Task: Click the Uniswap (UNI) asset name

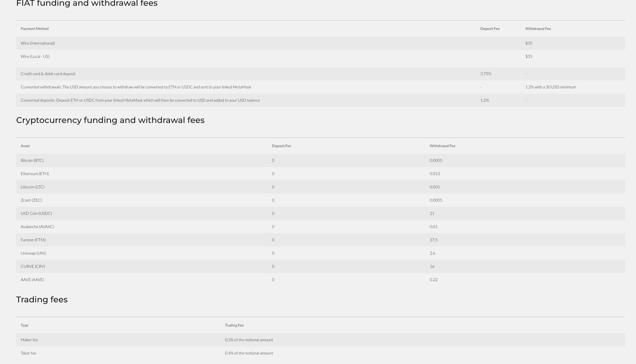Action: (33, 253)
